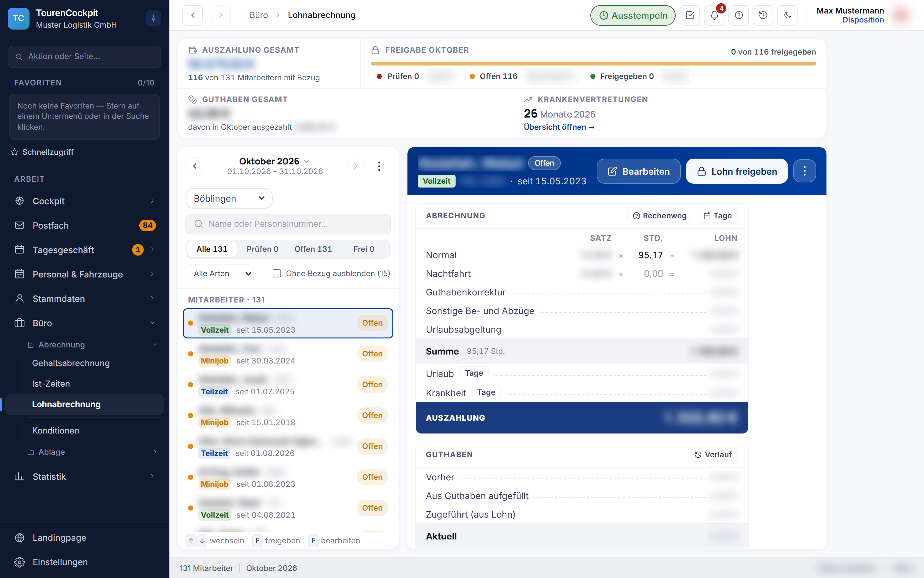Click the Ausstempeln button
This screenshot has height=578, width=924.
click(633, 15)
